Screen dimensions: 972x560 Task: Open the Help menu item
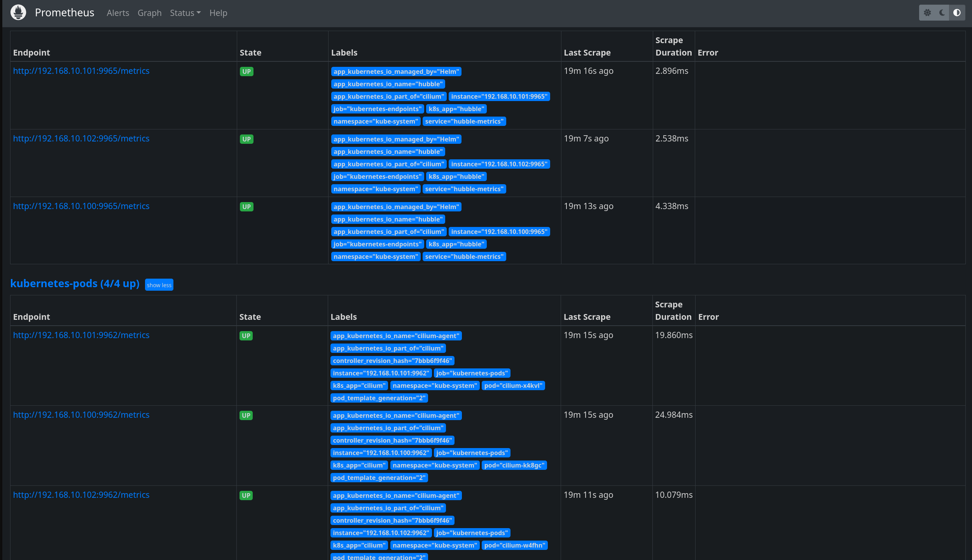click(218, 13)
